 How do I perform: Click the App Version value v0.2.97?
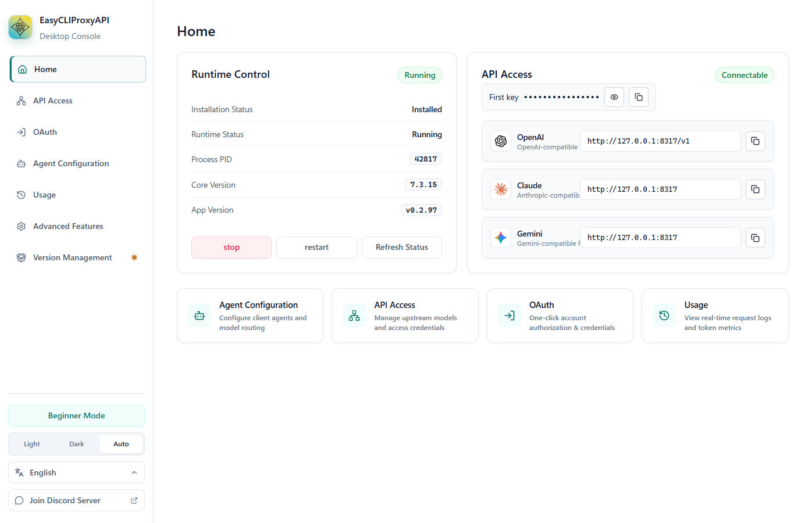coord(421,210)
